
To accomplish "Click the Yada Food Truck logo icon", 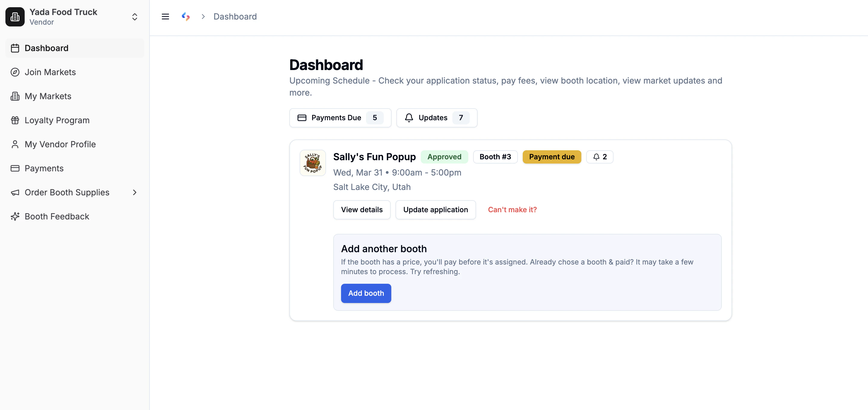I will click(15, 17).
